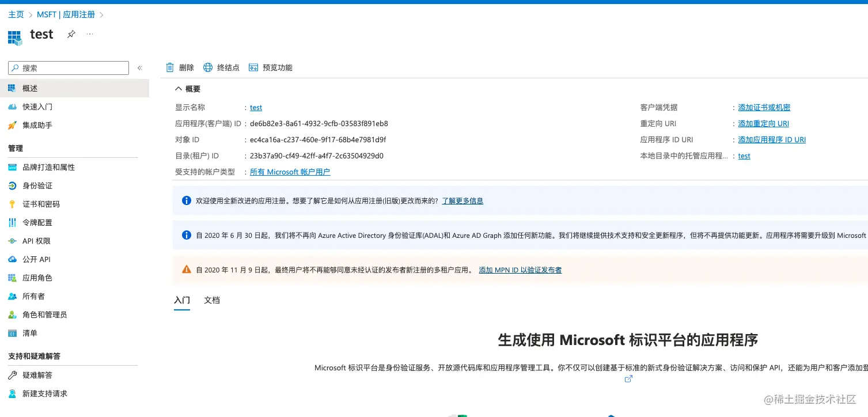Click the 身份验证 icon
This screenshot has width=868, height=417.
(x=12, y=185)
